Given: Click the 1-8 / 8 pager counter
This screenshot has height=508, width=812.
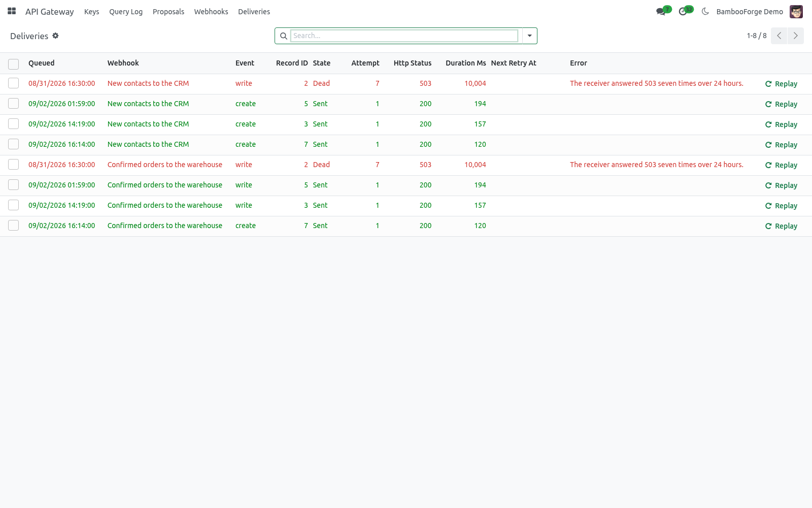Looking at the screenshot, I should [x=757, y=36].
